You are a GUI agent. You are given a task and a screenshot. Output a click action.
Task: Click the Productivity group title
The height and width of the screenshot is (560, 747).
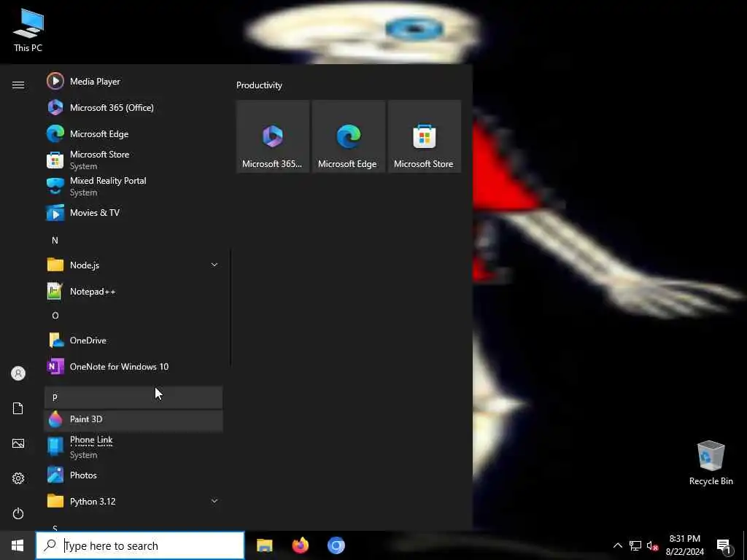pos(259,85)
